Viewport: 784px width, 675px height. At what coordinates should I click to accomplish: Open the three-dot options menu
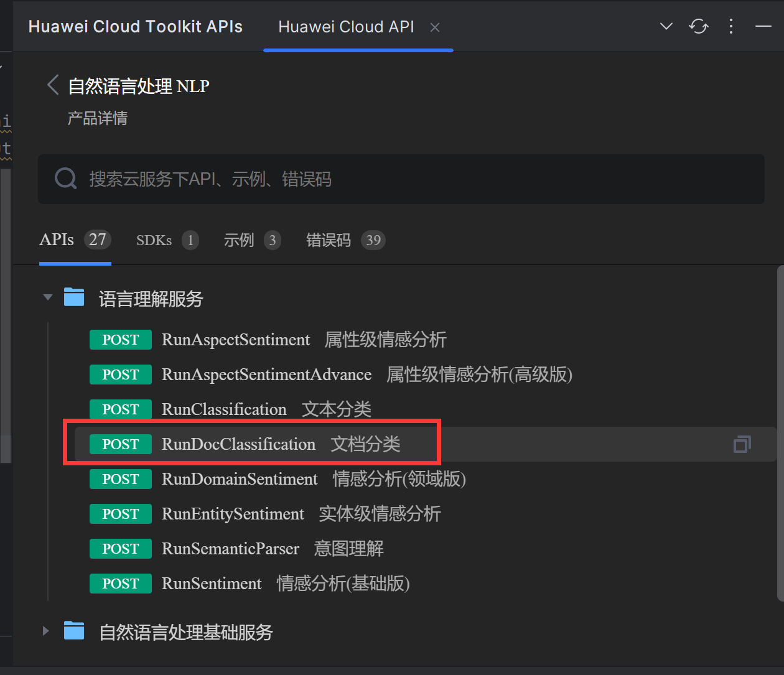tap(731, 27)
